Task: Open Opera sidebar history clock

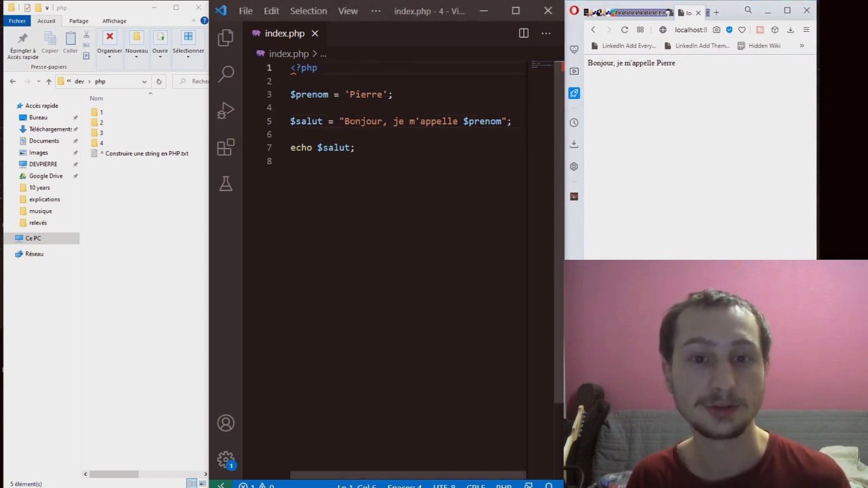Action: click(574, 123)
